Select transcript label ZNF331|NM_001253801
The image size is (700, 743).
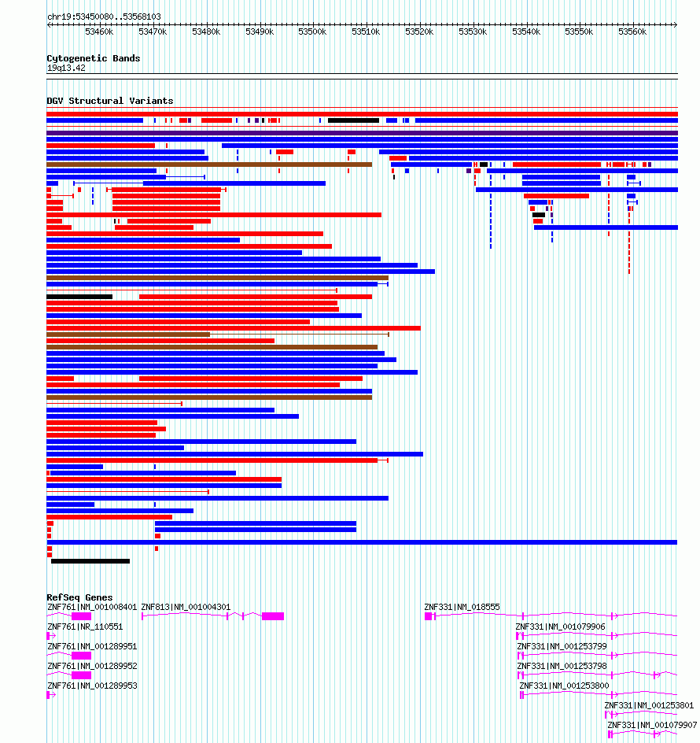[x=649, y=705]
